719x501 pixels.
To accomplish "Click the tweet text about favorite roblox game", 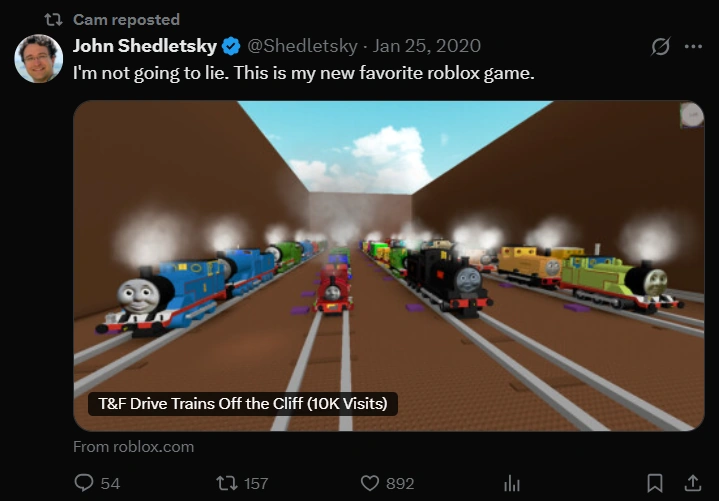I will pos(304,73).
